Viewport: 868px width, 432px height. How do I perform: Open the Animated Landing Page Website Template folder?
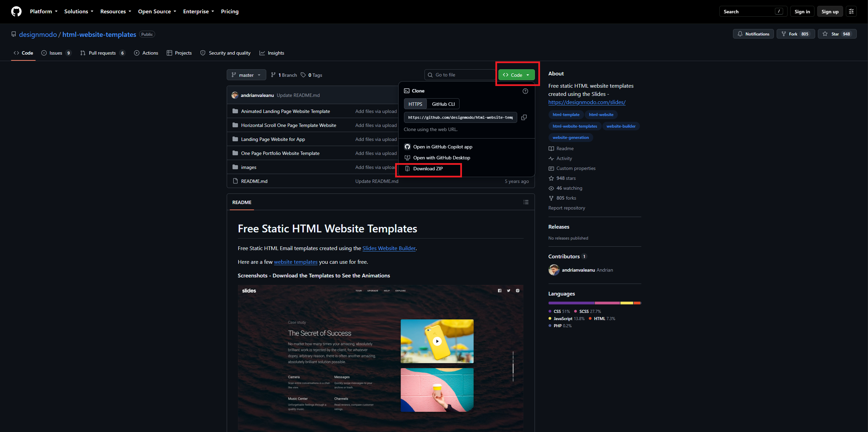(x=285, y=111)
